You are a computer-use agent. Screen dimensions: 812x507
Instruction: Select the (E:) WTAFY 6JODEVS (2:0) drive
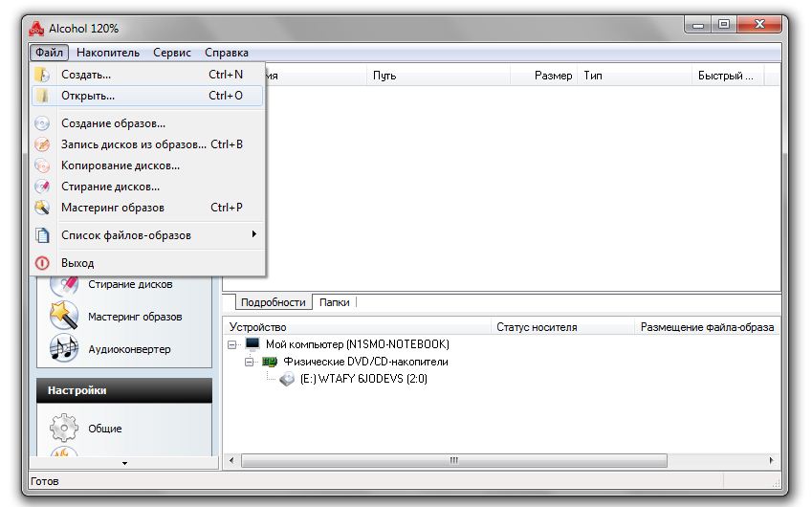point(363,379)
